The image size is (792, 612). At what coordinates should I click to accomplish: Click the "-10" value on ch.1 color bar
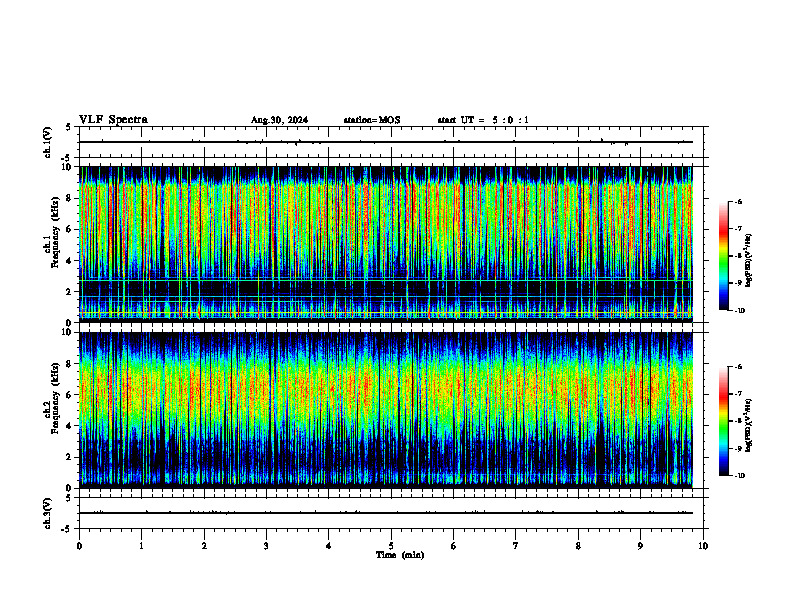pos(740,311)
